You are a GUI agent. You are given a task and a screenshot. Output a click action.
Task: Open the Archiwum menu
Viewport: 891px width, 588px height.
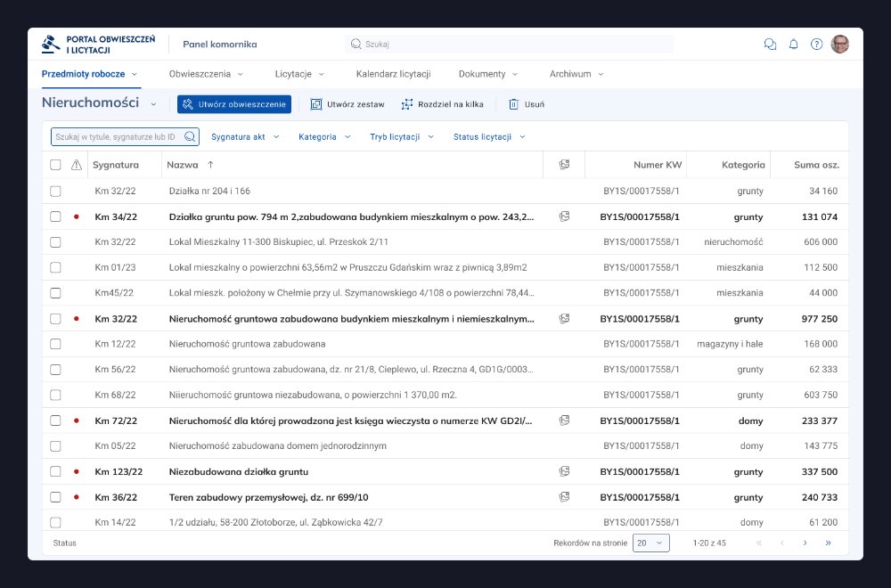(x=576, y=74)
